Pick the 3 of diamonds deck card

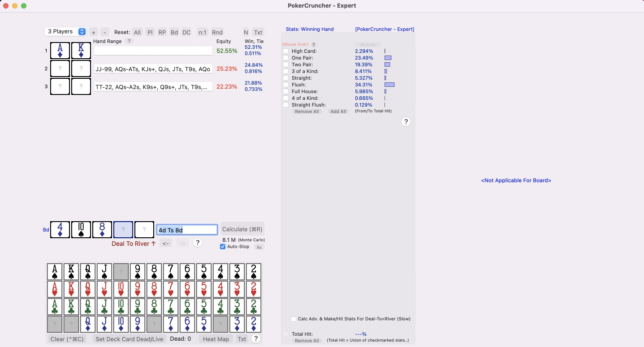pyautogui.click(x=237, y=324)
